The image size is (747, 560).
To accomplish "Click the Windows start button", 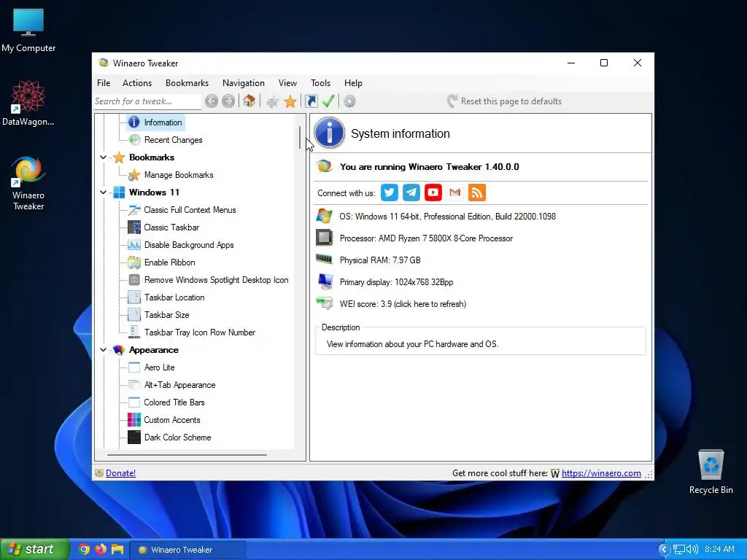I will pyautogui.click(x=35, y=549).
